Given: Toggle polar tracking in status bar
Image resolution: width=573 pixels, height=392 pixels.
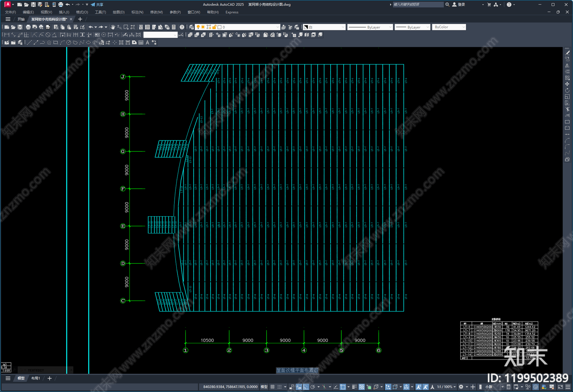Looking at the screenshot, I should 313,387.
